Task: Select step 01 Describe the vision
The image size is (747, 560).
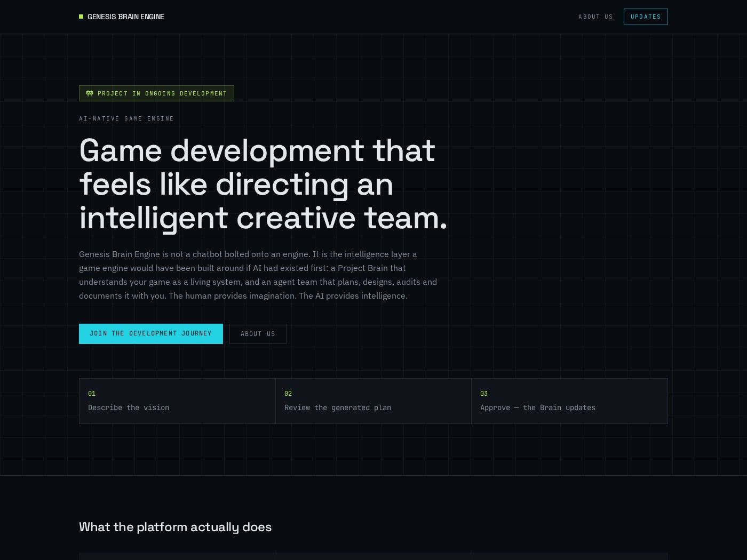Action: (x=177, y=401)
